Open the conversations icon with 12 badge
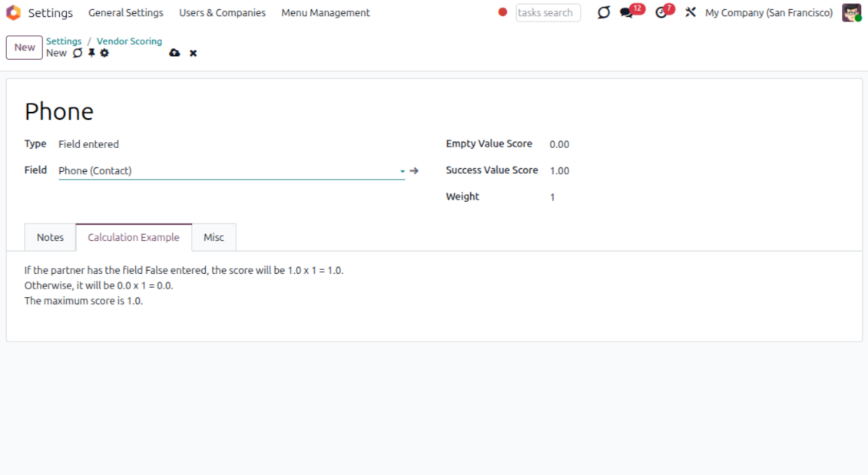Viewport: 868px width, 475px height. tap(627, 13)
